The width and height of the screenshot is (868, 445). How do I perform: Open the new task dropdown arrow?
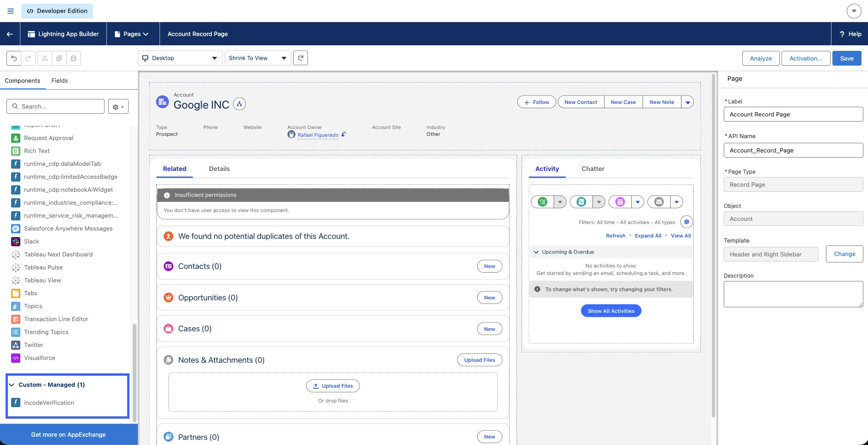[560, 202]
